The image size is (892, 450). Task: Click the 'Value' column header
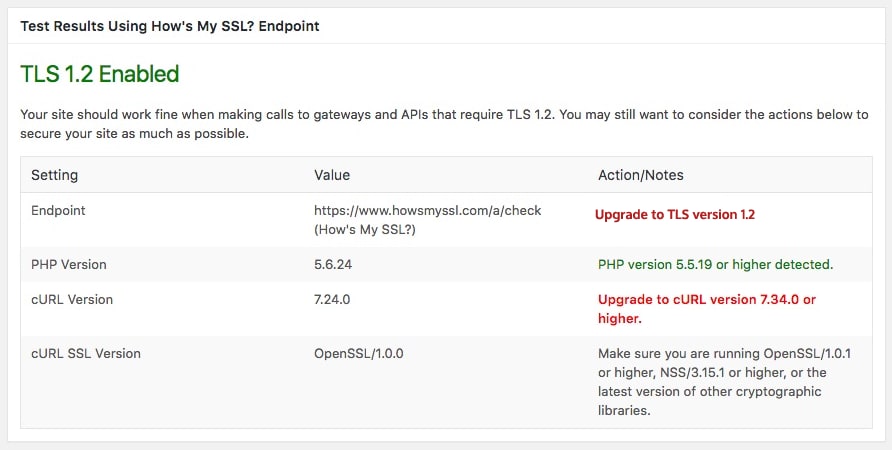[332, 175]
